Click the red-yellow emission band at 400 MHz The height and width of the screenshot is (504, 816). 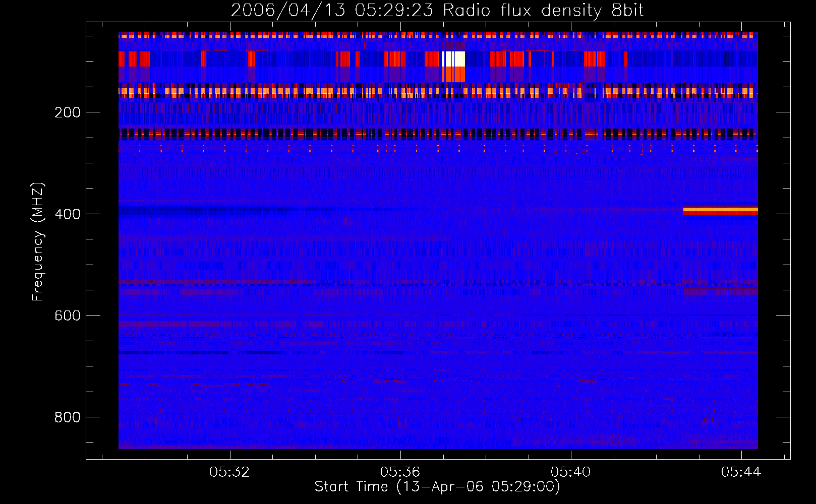click(x=721, y=210)
